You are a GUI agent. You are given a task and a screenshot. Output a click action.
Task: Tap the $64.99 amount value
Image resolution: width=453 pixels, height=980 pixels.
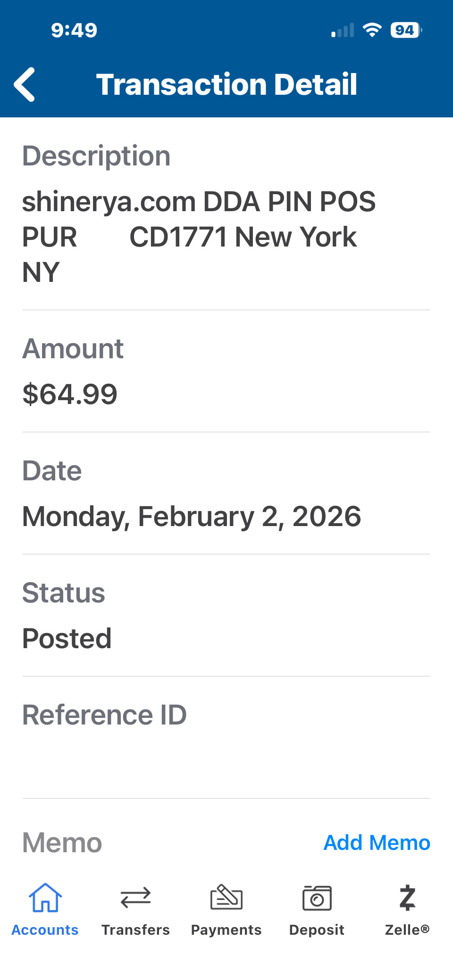(70, 394)
